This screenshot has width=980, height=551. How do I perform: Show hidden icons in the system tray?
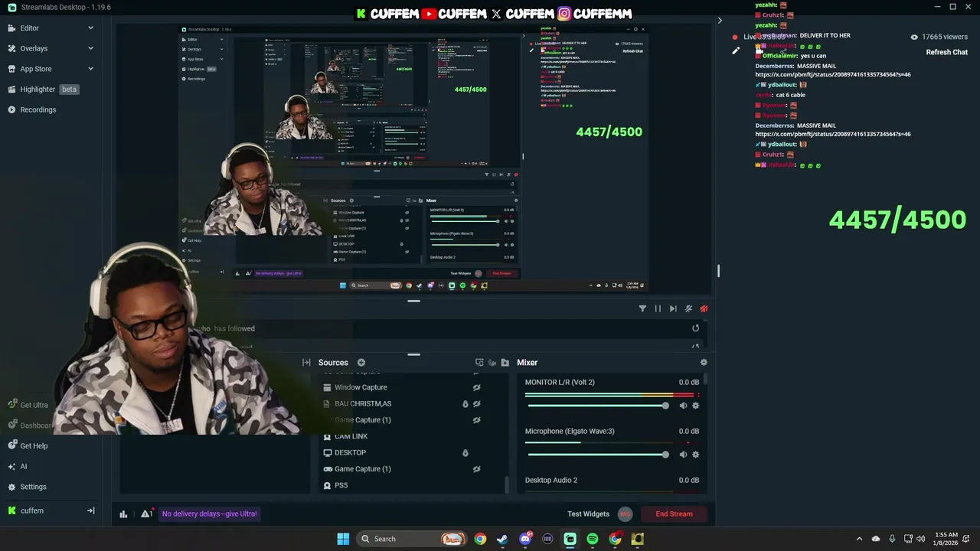(x=859, y=539)
